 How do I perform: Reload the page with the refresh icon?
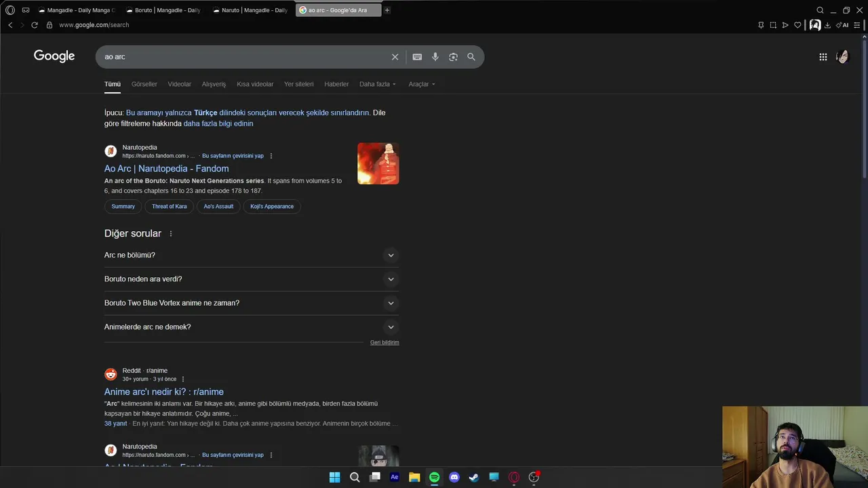coord(35,25)
